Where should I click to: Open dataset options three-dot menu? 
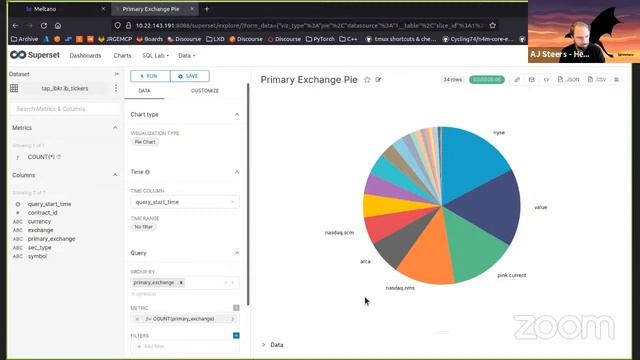coord(116,88)
